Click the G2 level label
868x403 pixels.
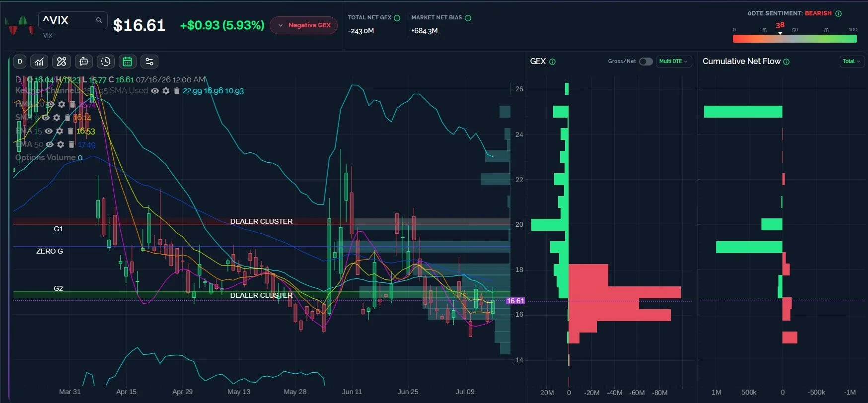58,288
